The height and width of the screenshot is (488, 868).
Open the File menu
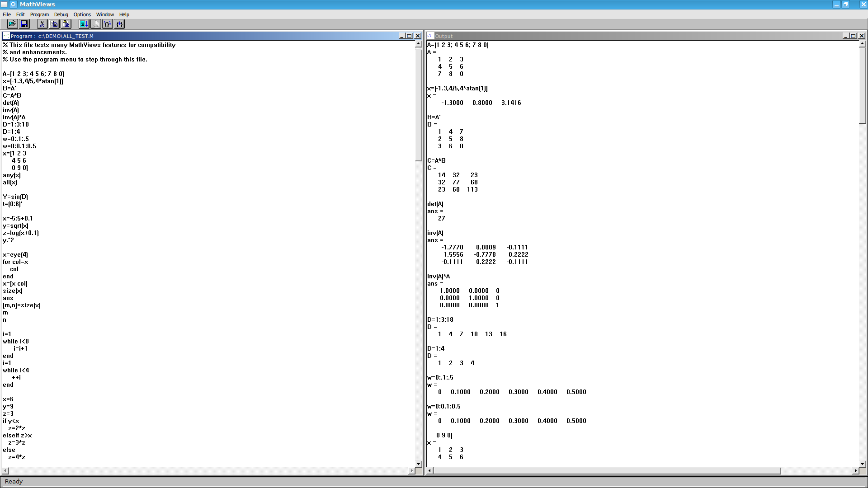(x=6, y=14)
